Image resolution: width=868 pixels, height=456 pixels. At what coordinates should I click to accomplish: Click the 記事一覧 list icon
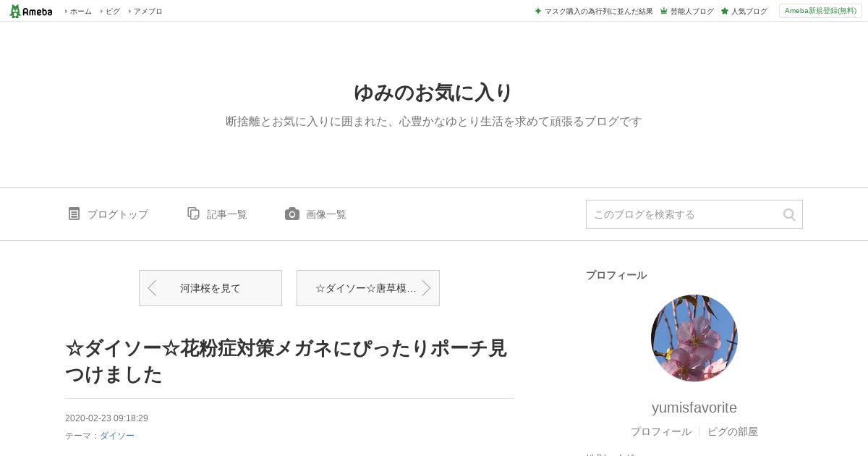click(193, 214)
